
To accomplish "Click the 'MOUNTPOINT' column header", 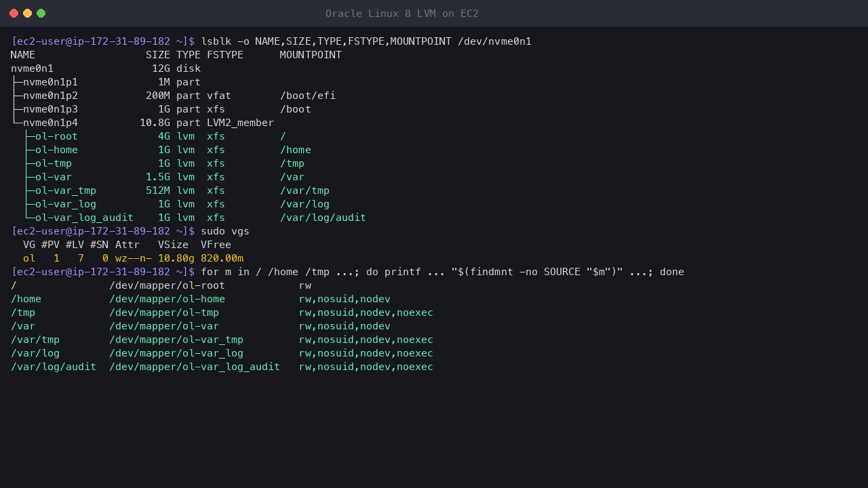I will click(311, 55).
